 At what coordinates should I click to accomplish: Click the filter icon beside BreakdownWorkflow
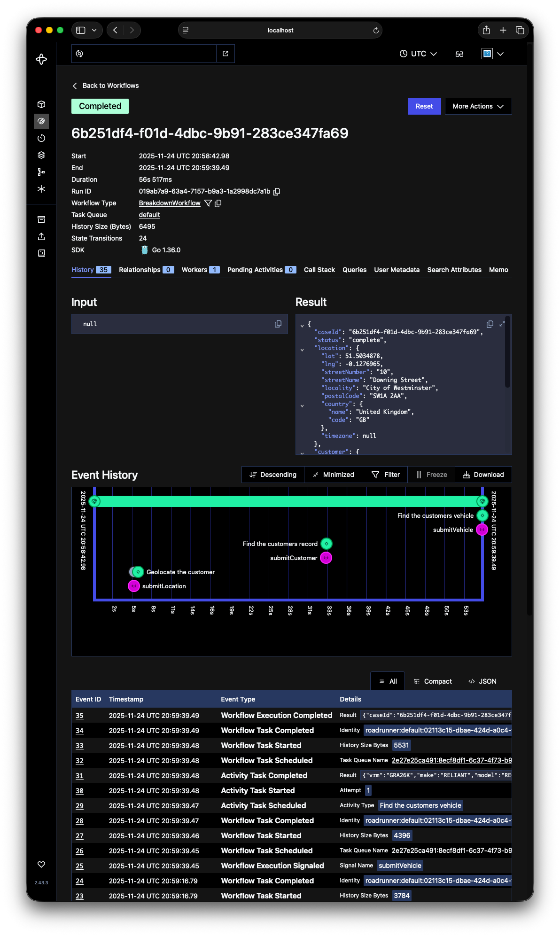coord(208,203)
